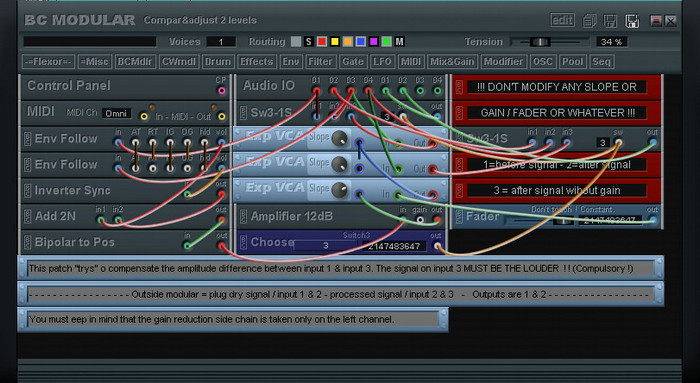The image size is (700, 383).
Task: Select the yellow routing color swatch
Action: (x=334, y=42)
